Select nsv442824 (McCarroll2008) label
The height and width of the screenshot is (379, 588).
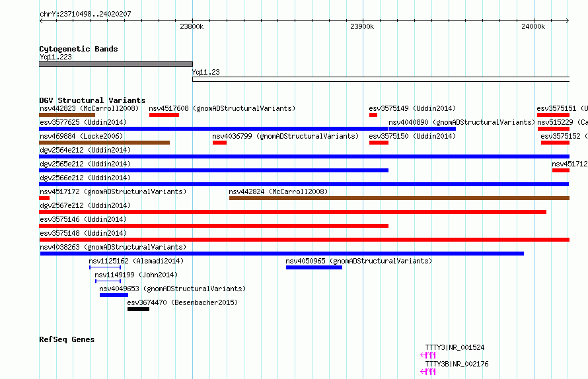click(278, 191)
